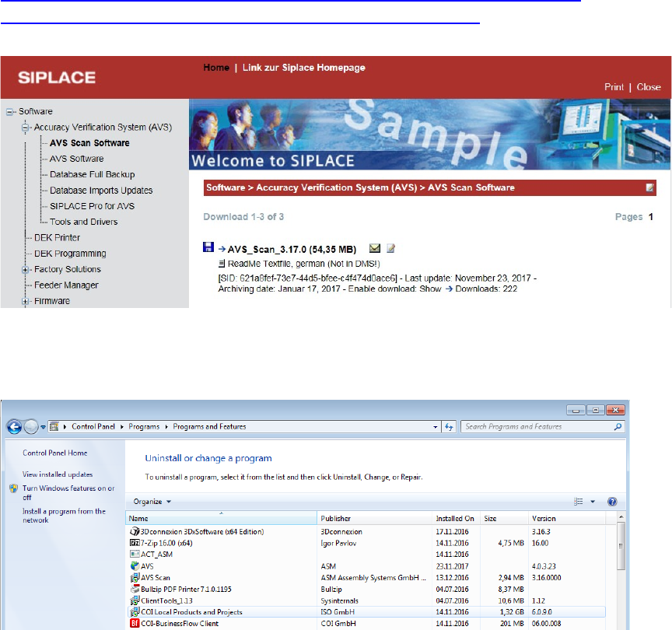The width and height of the screenshot is (672, 630).
Task: Select SIPLACE Pro for AVS in the tree
Action: coord(92,206)
